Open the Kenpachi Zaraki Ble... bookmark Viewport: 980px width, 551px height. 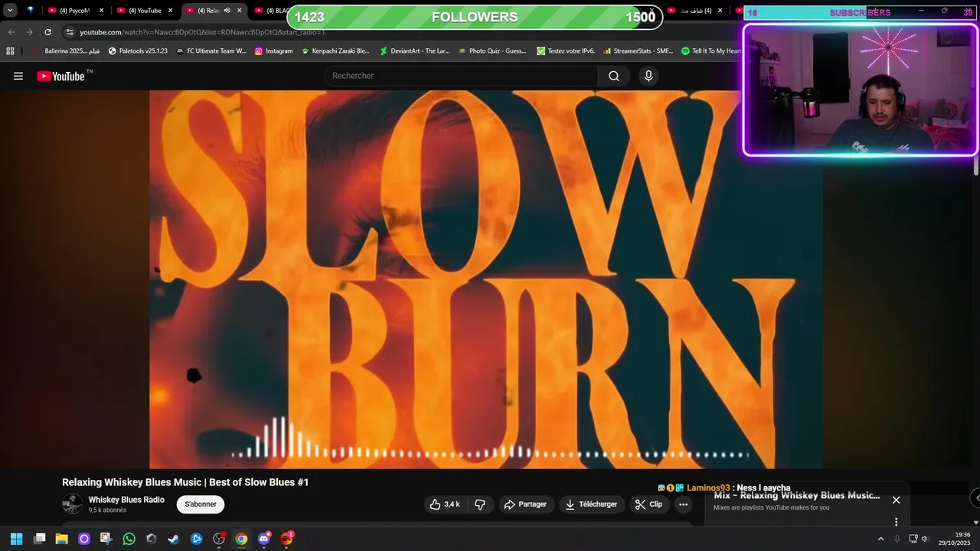[x=335, y=51]
